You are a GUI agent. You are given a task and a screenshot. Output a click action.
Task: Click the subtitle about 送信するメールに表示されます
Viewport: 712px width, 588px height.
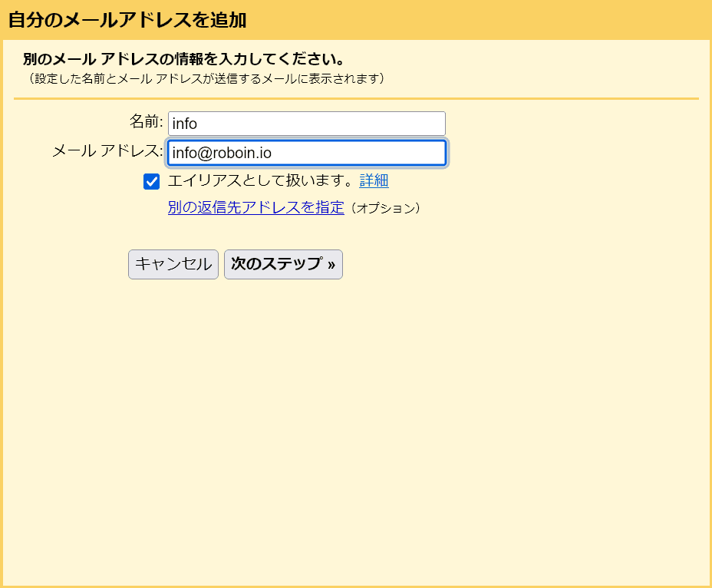click(206, 78)
